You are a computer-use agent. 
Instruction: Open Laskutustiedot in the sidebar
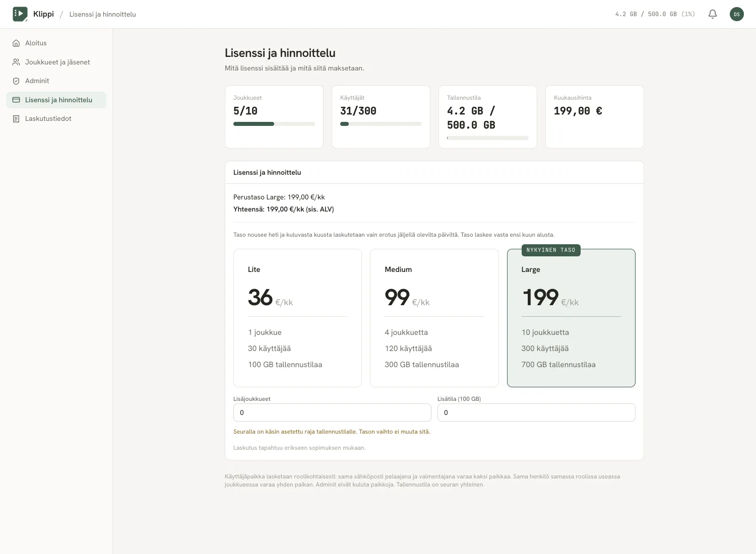(x=56, y=119)
